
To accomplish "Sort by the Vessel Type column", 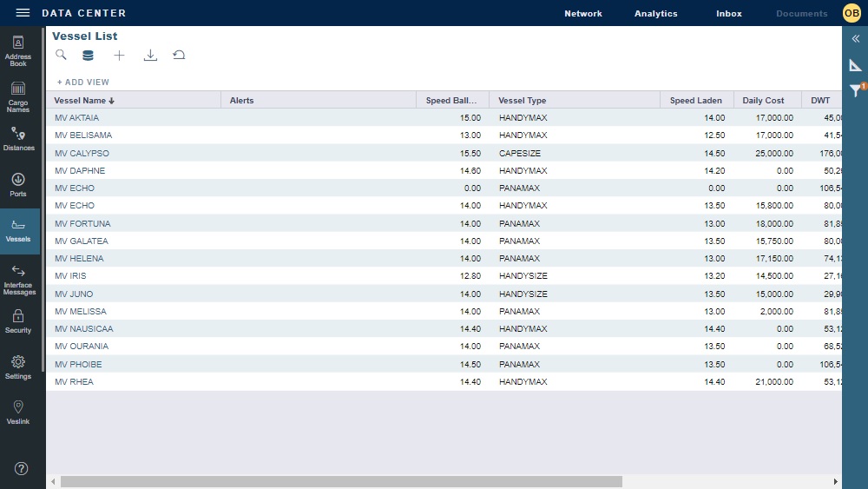I will (x=523, y=101).
